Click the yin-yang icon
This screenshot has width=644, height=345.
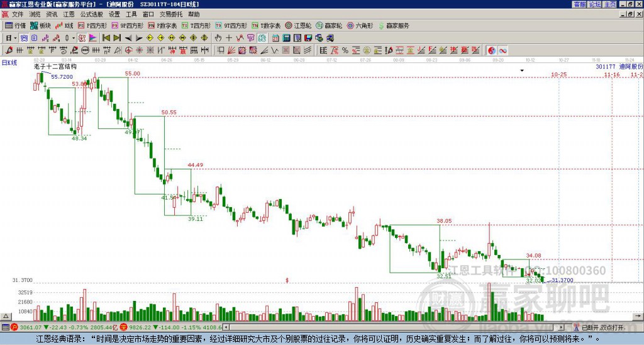coord(492,50)
